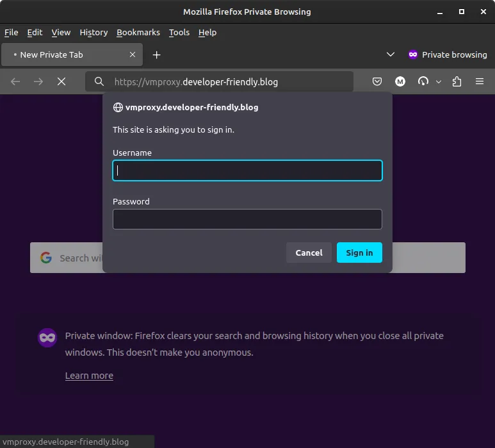Click the stop loading X button
This screenshot has height=448, width=495.
(x=61, y=81)
